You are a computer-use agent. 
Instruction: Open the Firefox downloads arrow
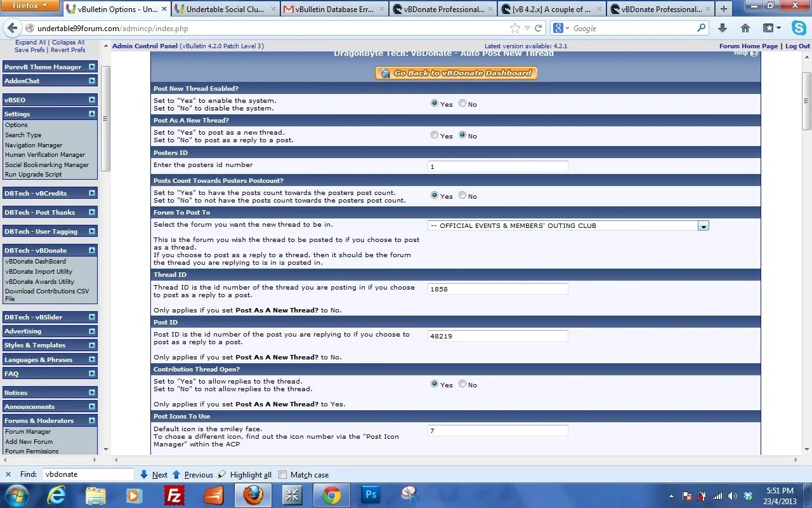[x=723, y=29]
